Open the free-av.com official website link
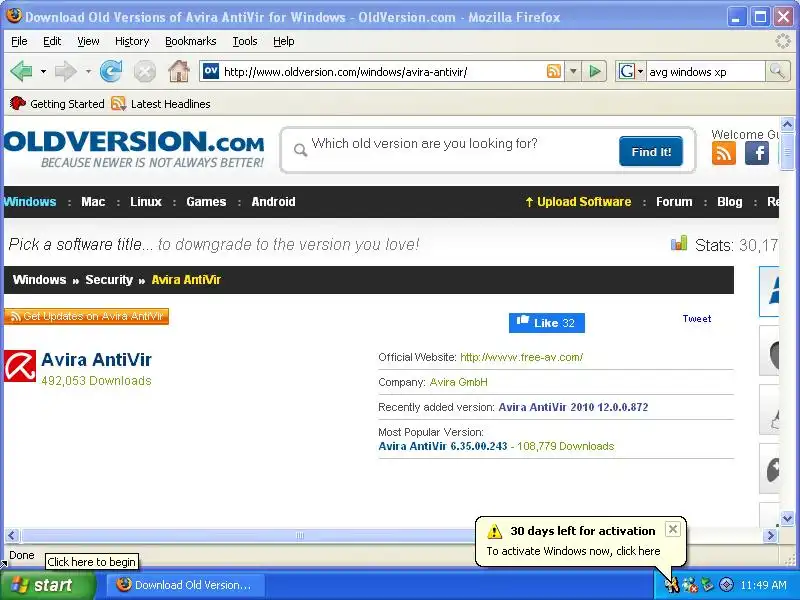800x600 pixels. tap(521, 357)
